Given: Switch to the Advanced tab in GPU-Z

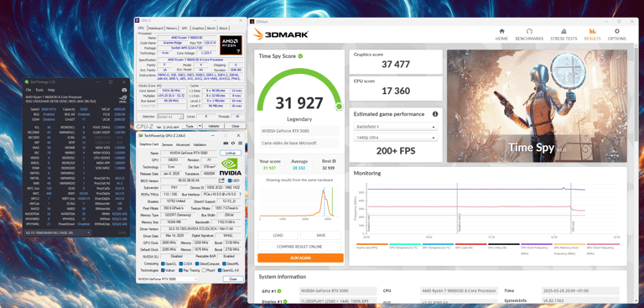Looking at the screenshot, I should (183, 144).
